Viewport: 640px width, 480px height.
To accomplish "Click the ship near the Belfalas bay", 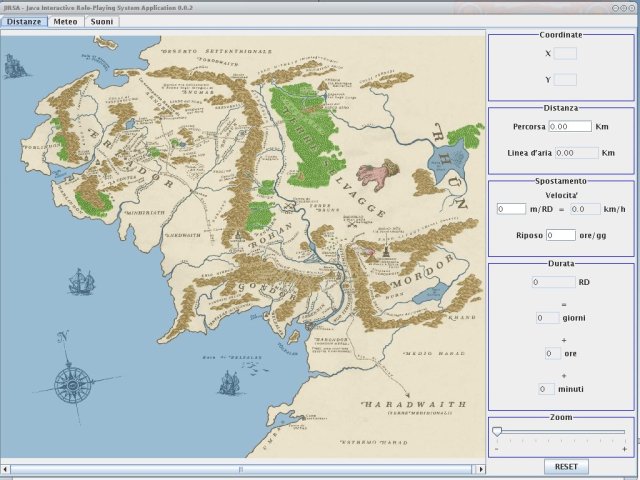I will (x=230, y=381).
